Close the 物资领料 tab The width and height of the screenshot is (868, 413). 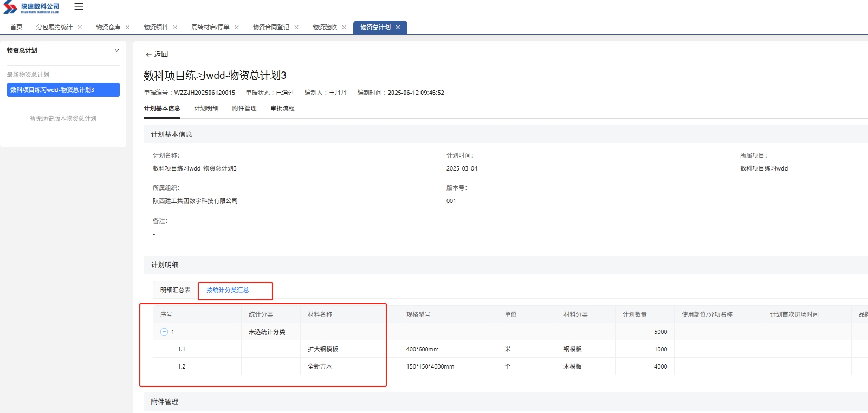175,27
